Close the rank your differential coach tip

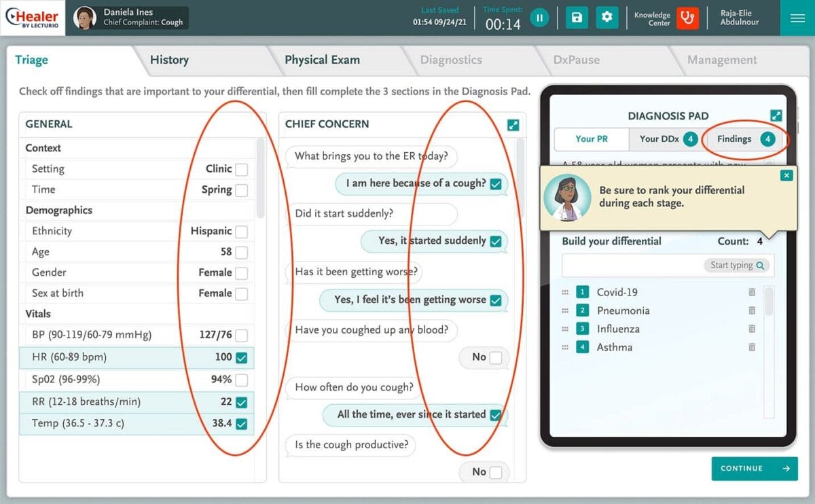click(x=786, y=175)
